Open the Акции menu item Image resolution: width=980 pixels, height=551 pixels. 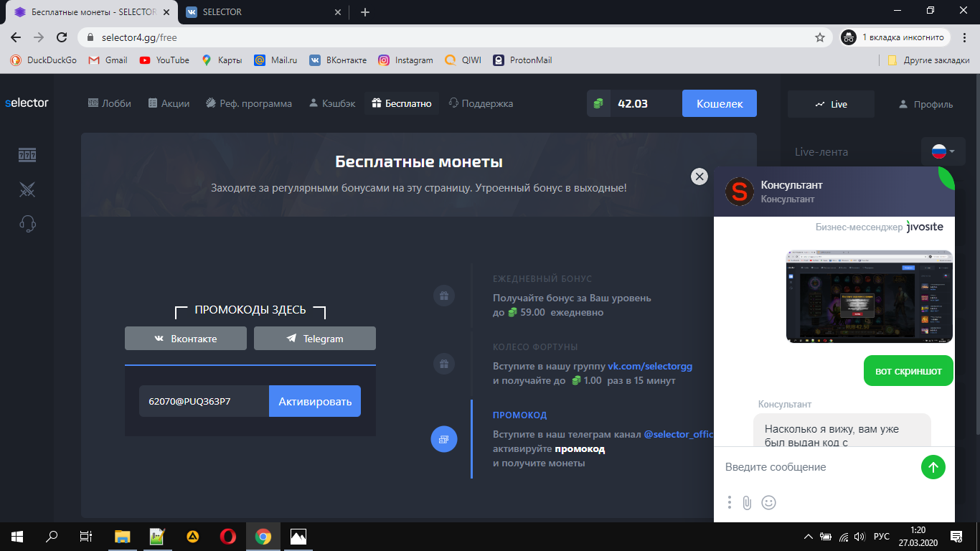(169, 103)
